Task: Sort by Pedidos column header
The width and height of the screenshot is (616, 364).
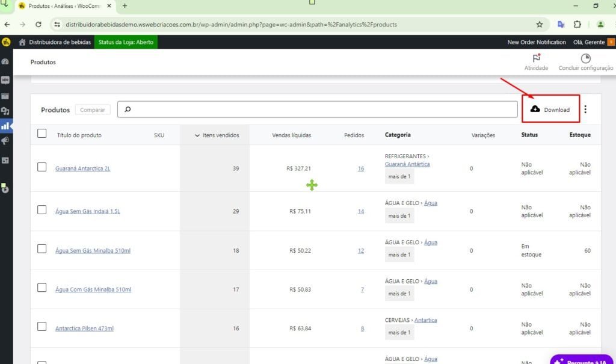Action: click(354, 135)
